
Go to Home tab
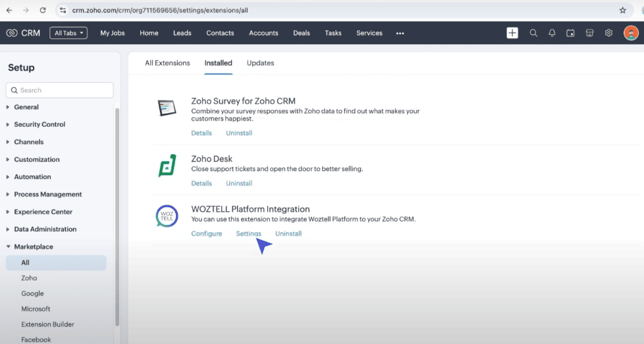(x=149, y=33)
